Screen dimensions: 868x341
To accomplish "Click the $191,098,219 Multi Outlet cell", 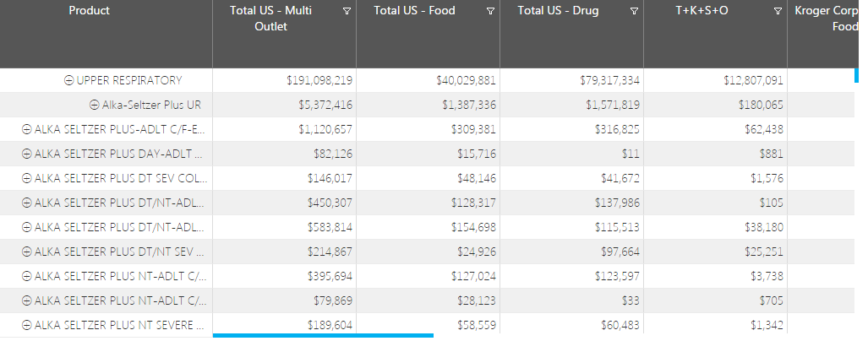I will [x=319, y=81].
